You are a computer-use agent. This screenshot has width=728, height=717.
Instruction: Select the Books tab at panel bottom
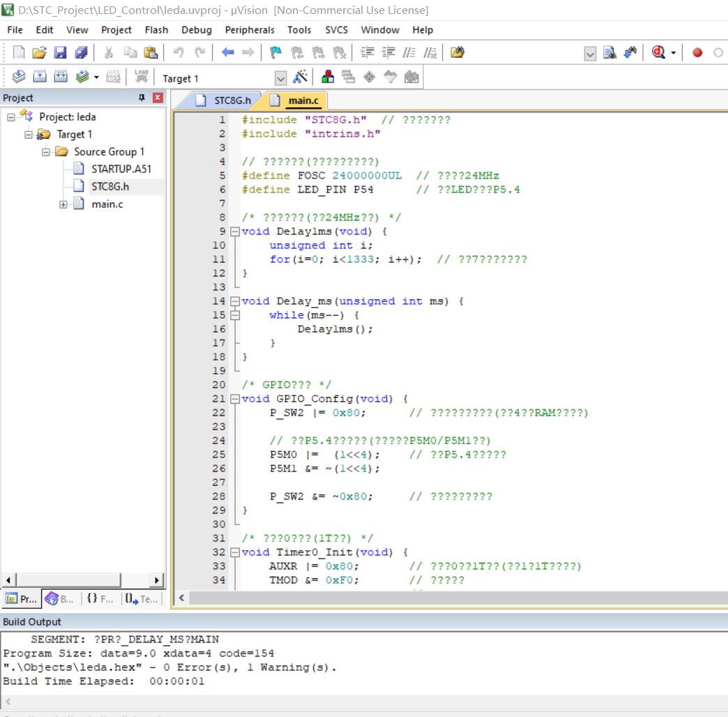pyautogui.click(x=59, y=599)
